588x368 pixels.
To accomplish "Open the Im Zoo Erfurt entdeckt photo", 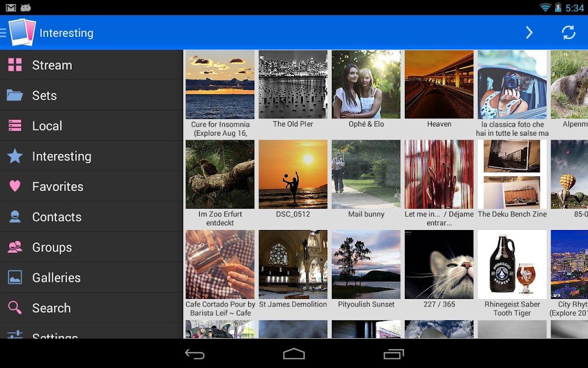I will click(x=220, y=174).
